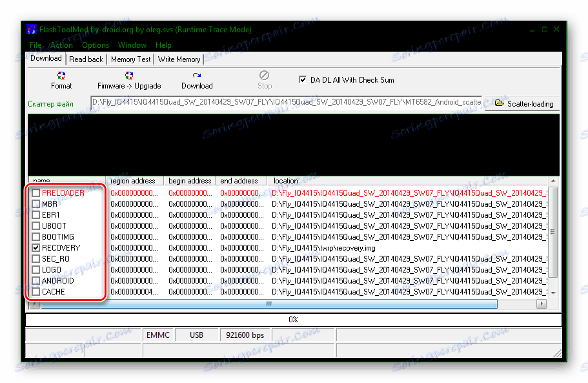Viewport: 588px width, 383px height.
Task: Uncheck the RECOVERY checkbox
Action: 35,247
